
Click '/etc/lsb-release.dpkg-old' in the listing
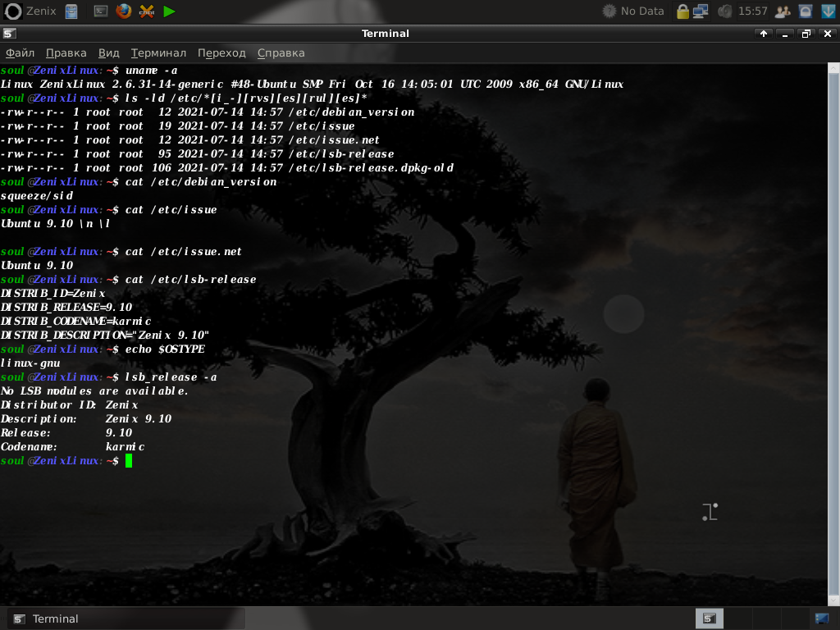tap(372, 168)
